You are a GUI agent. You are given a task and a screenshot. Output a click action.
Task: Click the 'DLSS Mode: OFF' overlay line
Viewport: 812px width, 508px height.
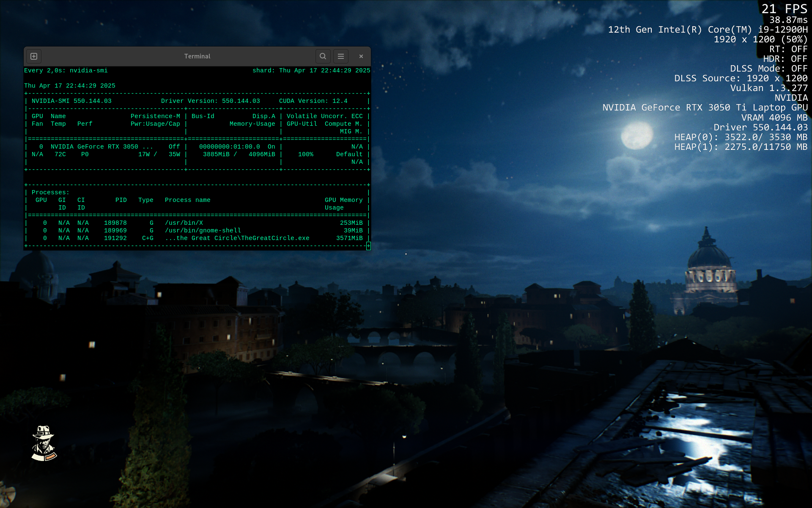tap(769, 69)
